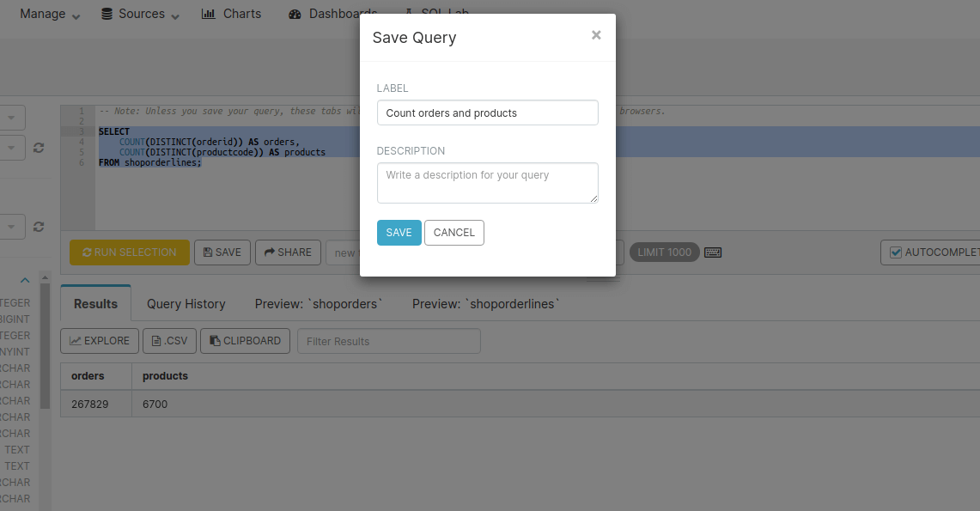
Task: Click the blue Save button in dialog
Action: point(399,233)
